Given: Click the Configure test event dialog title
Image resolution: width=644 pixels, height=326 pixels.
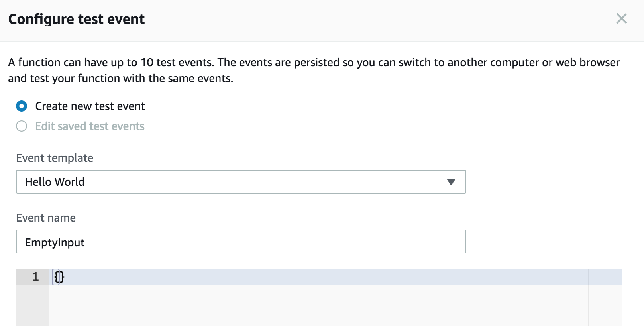Looking at the screenshot, I should coord(77,19).
